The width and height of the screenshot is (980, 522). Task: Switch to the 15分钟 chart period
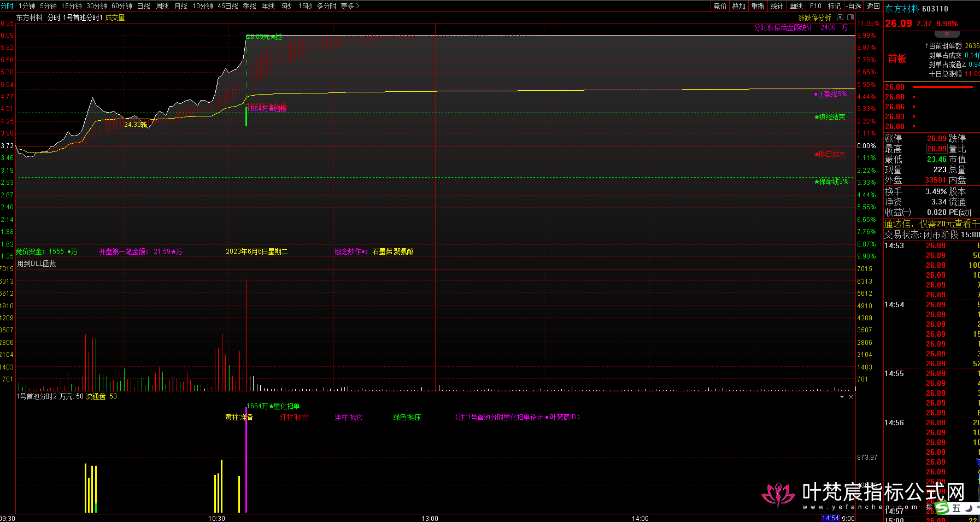pos(71,6)
